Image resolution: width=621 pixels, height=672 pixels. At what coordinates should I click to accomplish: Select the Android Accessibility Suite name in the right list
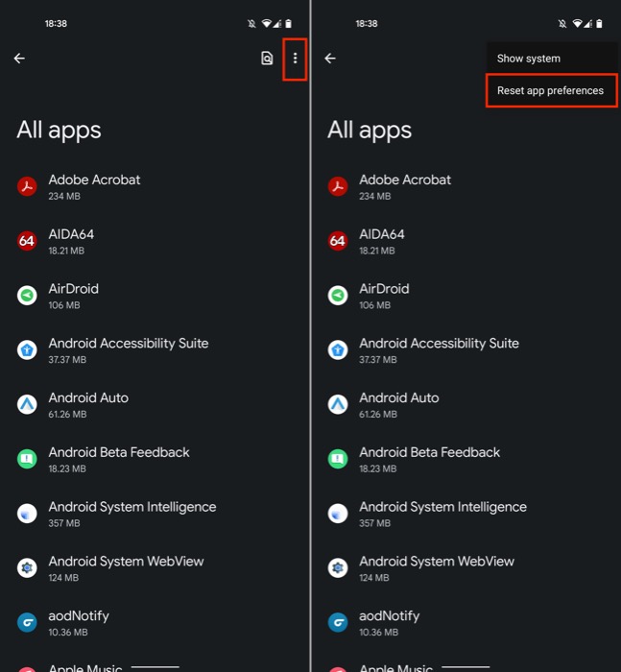440,344
